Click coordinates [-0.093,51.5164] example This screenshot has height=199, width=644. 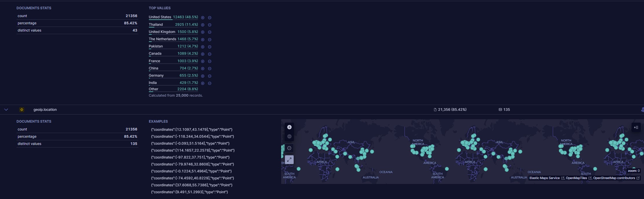click(190, 143)
